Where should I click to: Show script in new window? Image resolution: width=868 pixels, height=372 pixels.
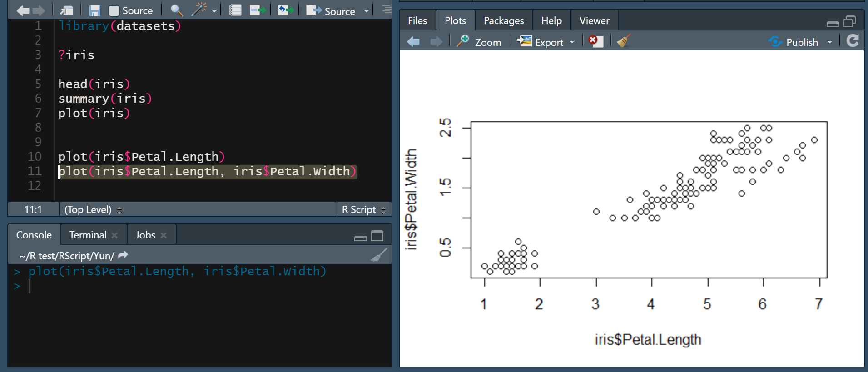pos(66,10)
